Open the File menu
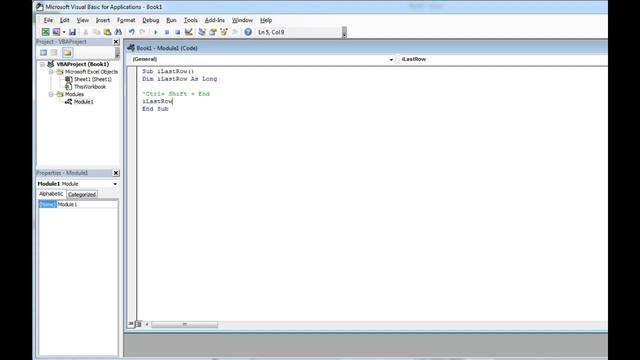The height and width of the screenshot is (360, 640). (48, 20)
